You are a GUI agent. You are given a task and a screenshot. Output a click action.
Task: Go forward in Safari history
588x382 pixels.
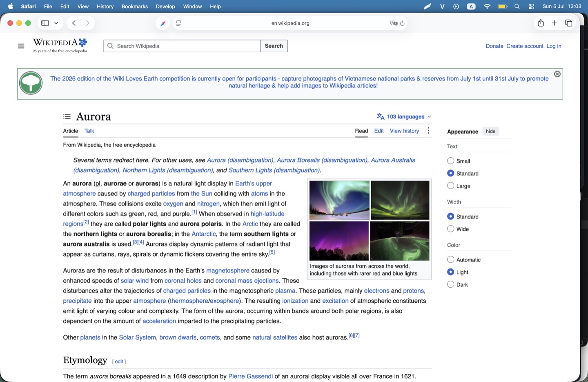[87, 23]
